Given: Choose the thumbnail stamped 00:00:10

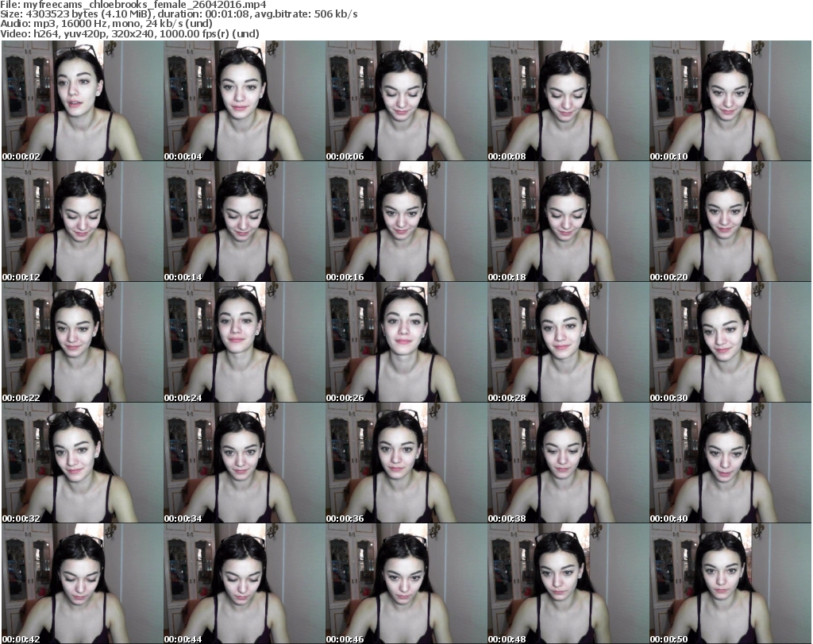Looking at the screenshot, I should (730, 101).
